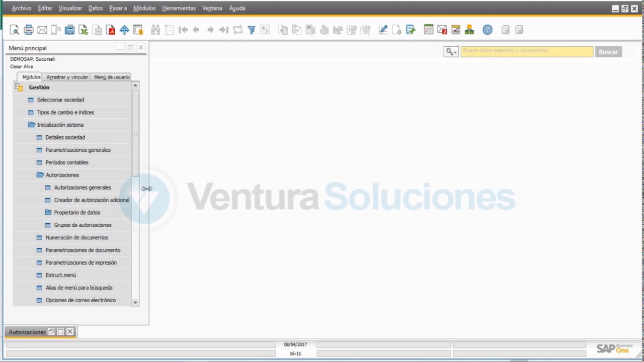Click the Lock Screen padlock icon

click(x=138, y=30)
